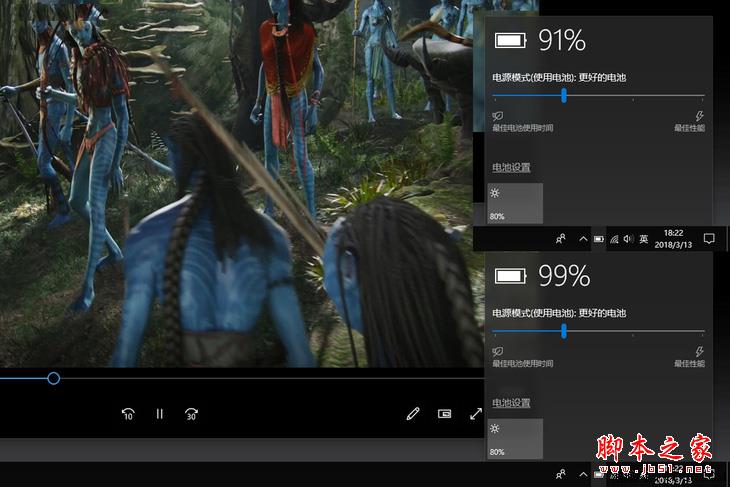
Task: Switch input language via 英 indicator
Action: (x=643, y=239)
